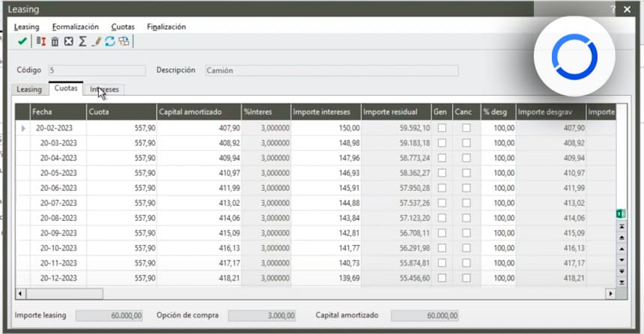644x334 pixels.
Task: Click the sigma sum toolbar icon
Action: [82, 41]
